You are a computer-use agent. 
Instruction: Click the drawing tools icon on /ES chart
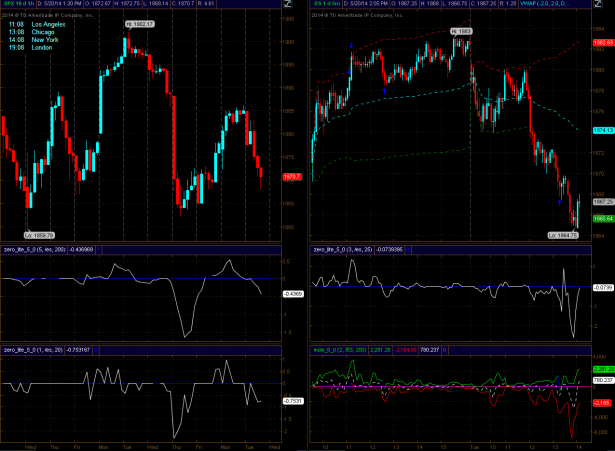point(598,4)
